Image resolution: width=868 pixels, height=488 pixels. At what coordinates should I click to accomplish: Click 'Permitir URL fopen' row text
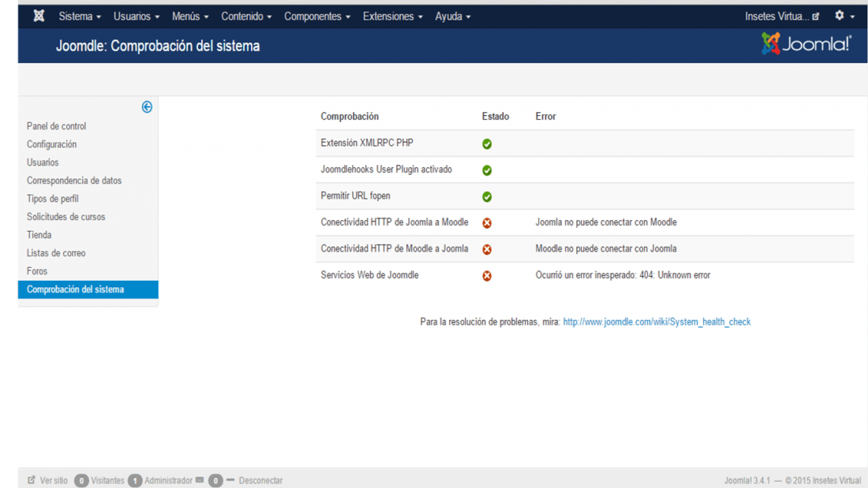[355, 196]
